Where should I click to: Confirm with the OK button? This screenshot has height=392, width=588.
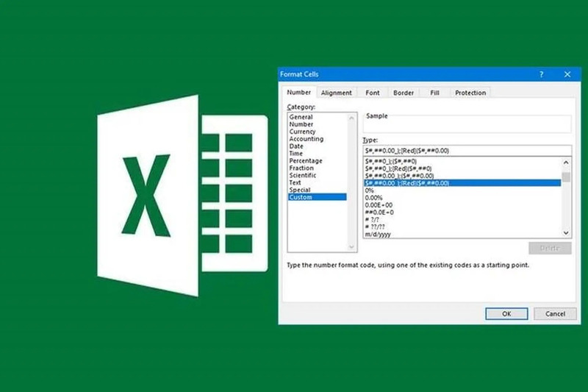(506, 313)
